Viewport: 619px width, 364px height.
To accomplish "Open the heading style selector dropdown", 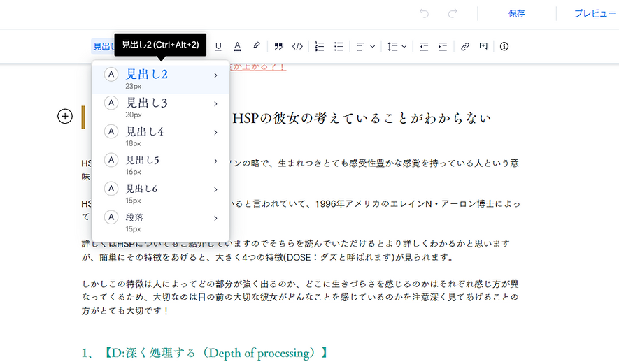I will coord(104,47).
